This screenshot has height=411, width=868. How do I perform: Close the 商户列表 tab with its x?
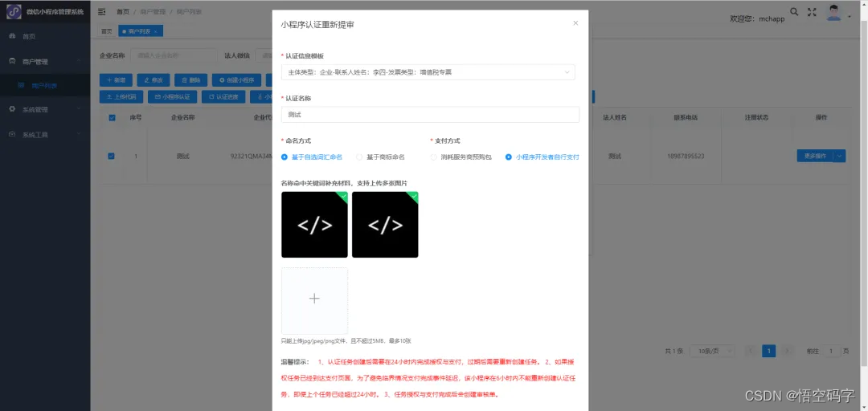(x=156, y=31)
